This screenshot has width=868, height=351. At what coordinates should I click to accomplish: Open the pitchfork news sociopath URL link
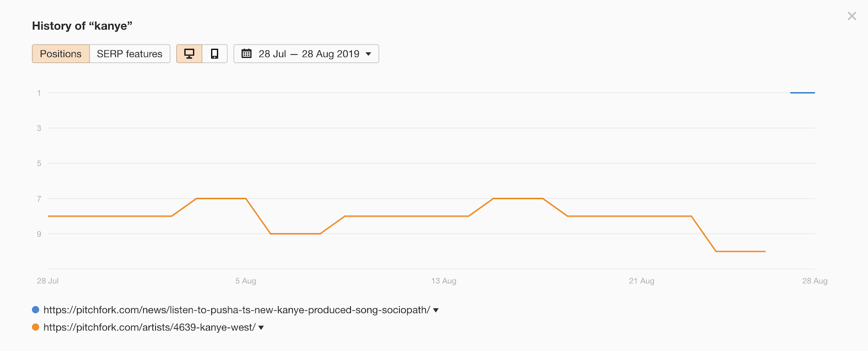[237, 310]
